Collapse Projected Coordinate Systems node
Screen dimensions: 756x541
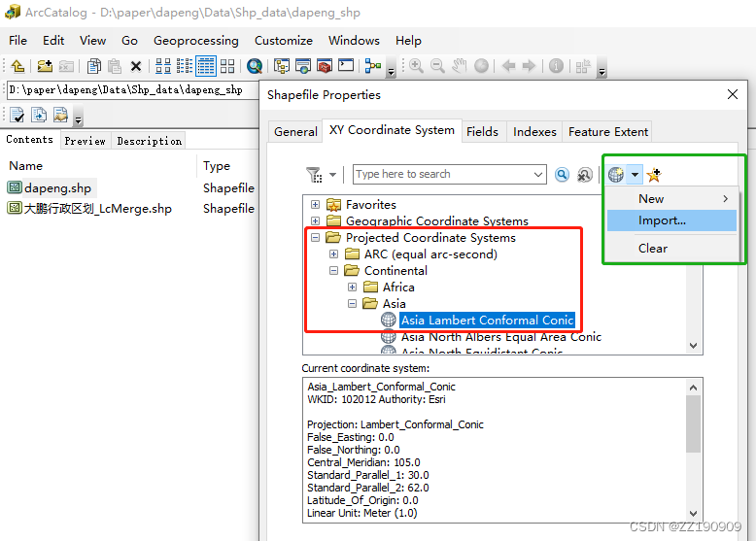point(315,238)
